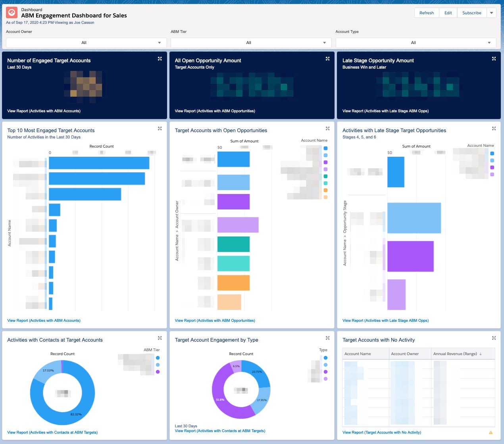Open the Subscribe options menu arrow
Viewport: 504px width, 444px height.
491,12
